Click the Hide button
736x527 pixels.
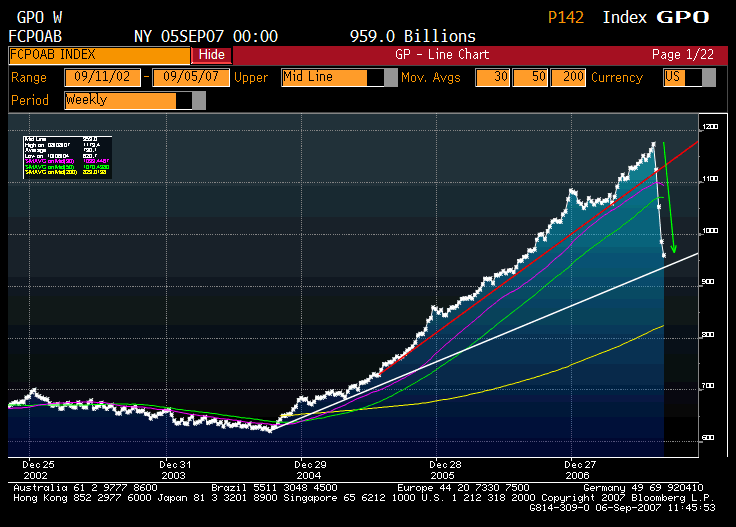211,55
